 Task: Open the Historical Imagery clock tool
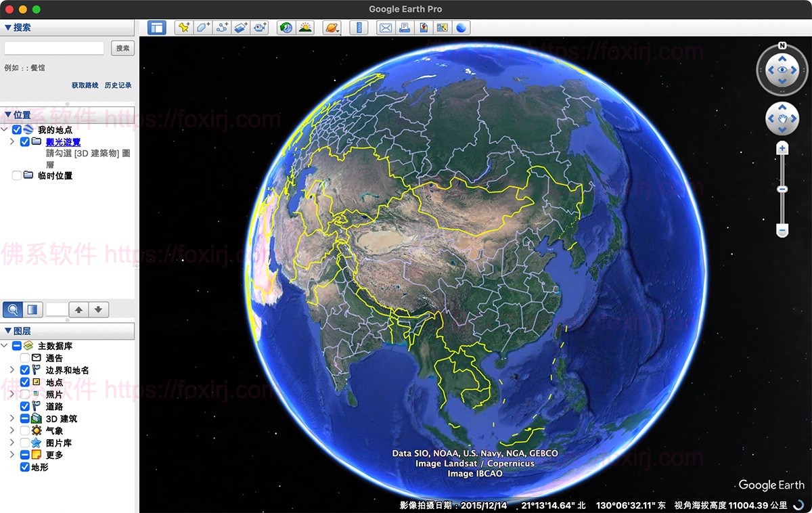pyautogui.click(x=285, y=27)
